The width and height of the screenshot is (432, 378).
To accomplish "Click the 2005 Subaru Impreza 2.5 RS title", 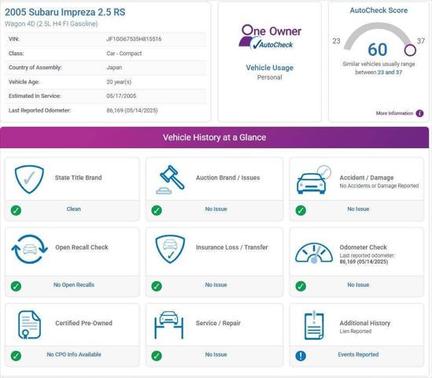I will coord(65,12).
